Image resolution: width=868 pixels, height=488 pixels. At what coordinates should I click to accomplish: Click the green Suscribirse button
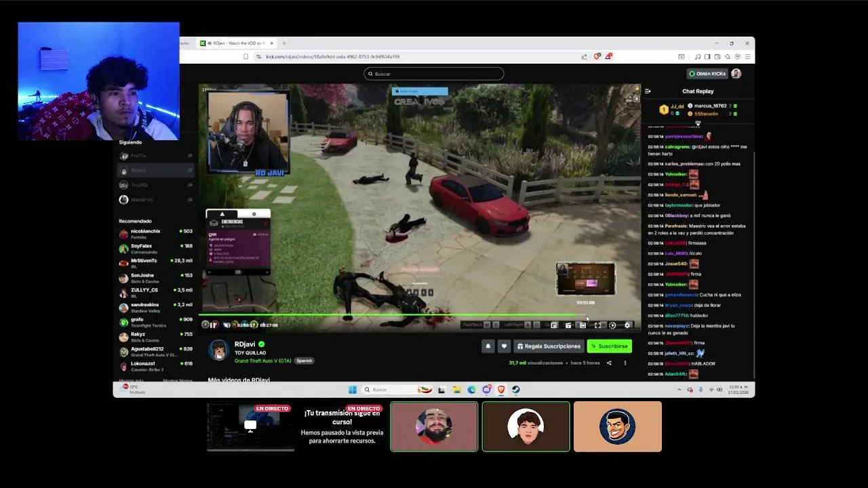(x=609, y=346)
